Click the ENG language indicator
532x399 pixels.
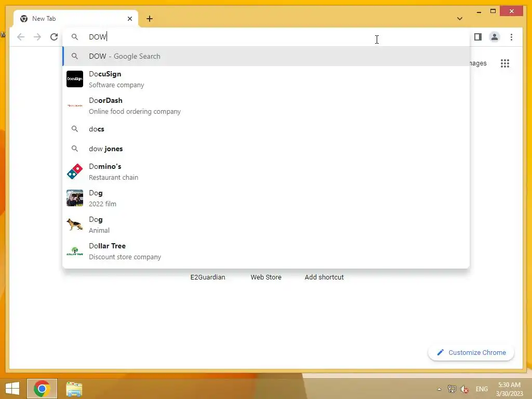point(482,389)
